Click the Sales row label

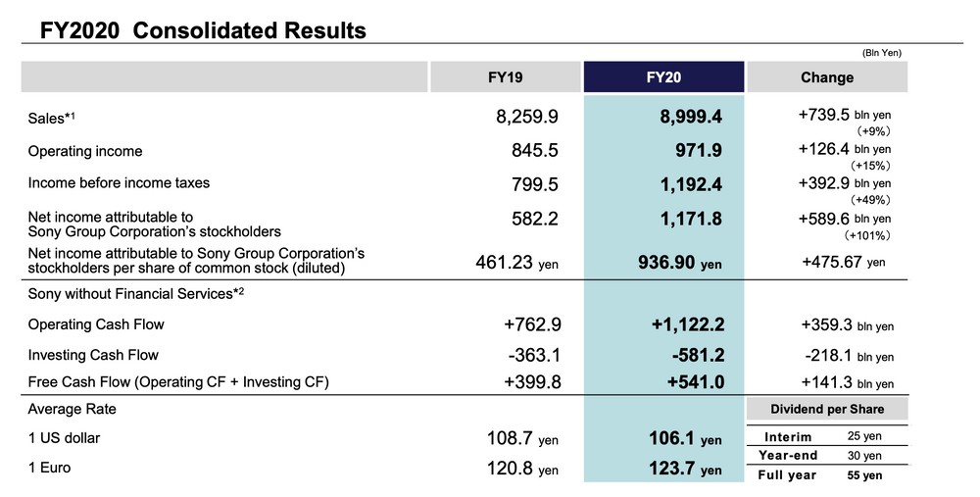(53, 118)
